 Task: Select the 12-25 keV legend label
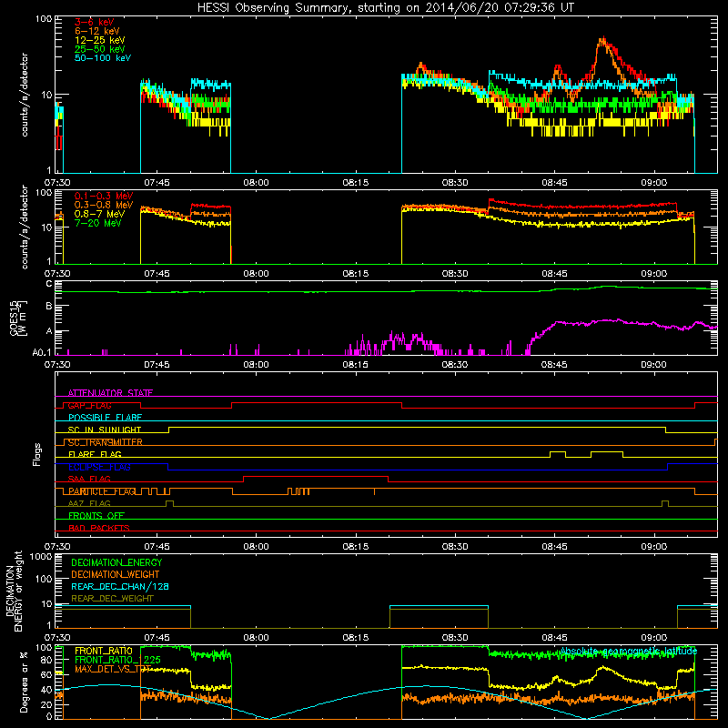[99, 40]
